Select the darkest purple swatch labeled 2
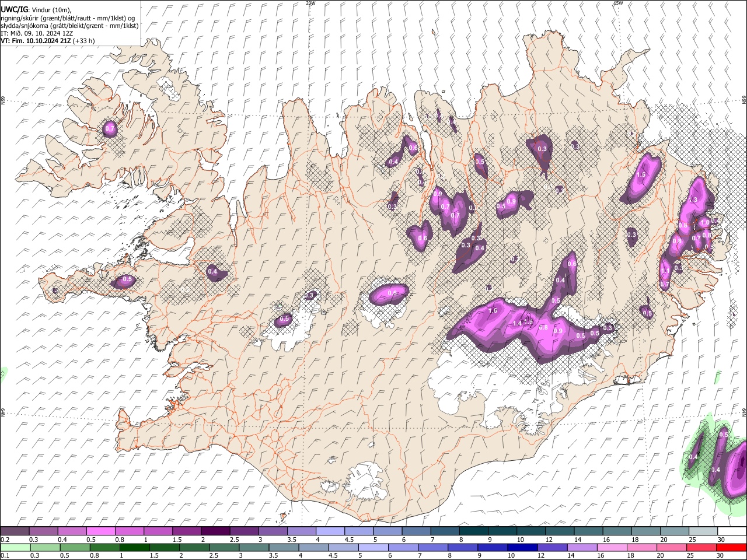This screenshot has height=560, width=747. click(x=215, y=531)
